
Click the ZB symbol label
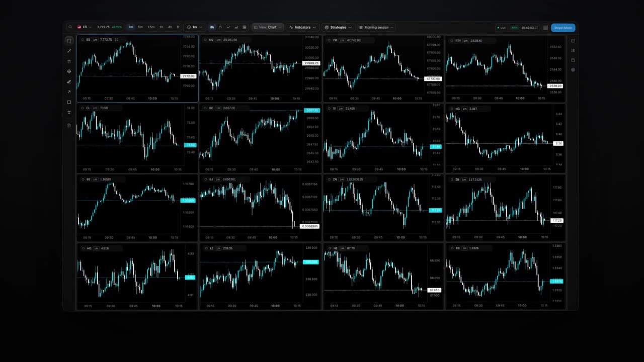[457, 179]
